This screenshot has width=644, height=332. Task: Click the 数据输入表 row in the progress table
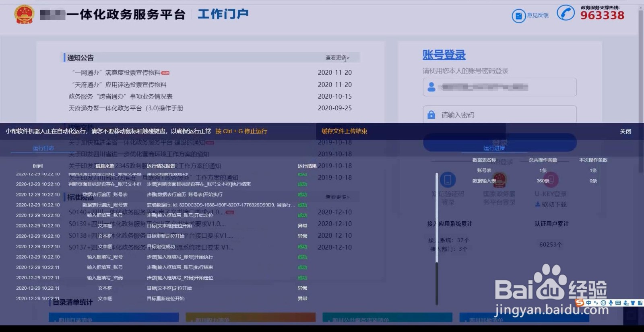click(484, 181)
